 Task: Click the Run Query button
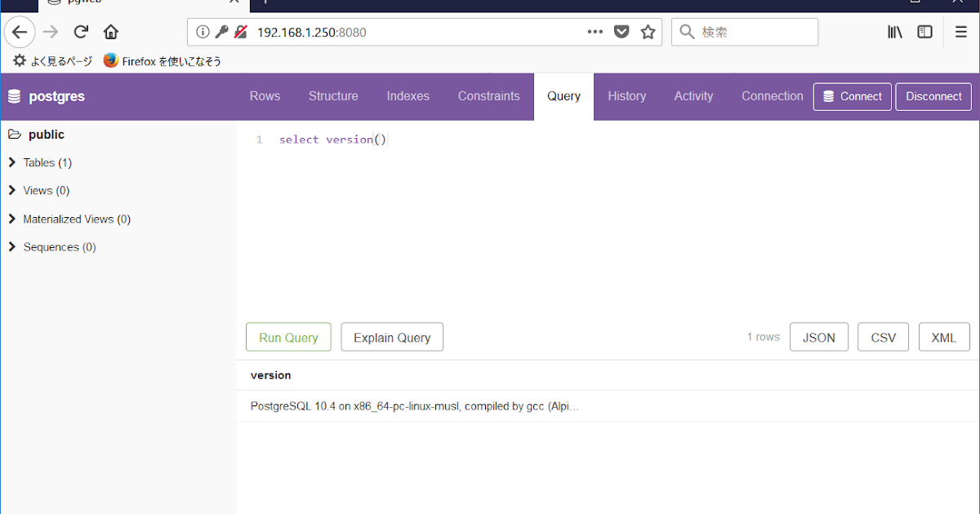(x=288, y=336)
